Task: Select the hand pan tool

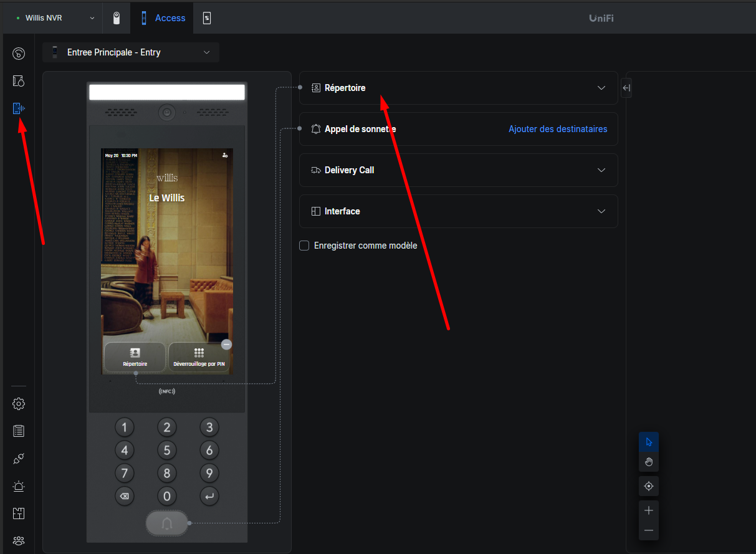Action: click(x=649, y=462)
